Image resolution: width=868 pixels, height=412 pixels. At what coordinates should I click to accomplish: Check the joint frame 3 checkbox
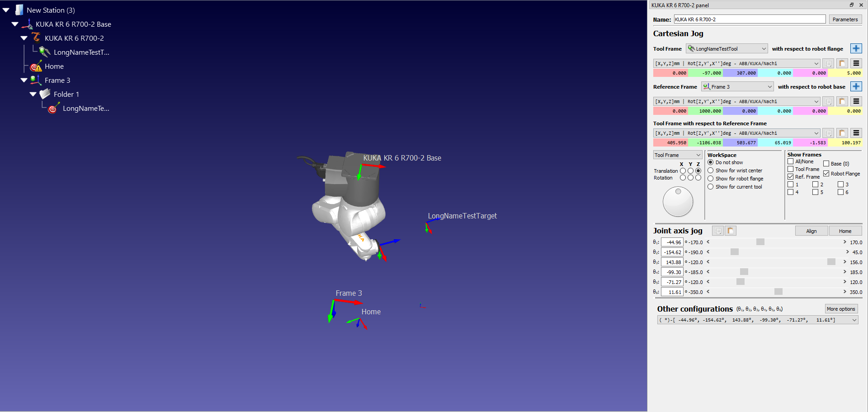point(840,185)
